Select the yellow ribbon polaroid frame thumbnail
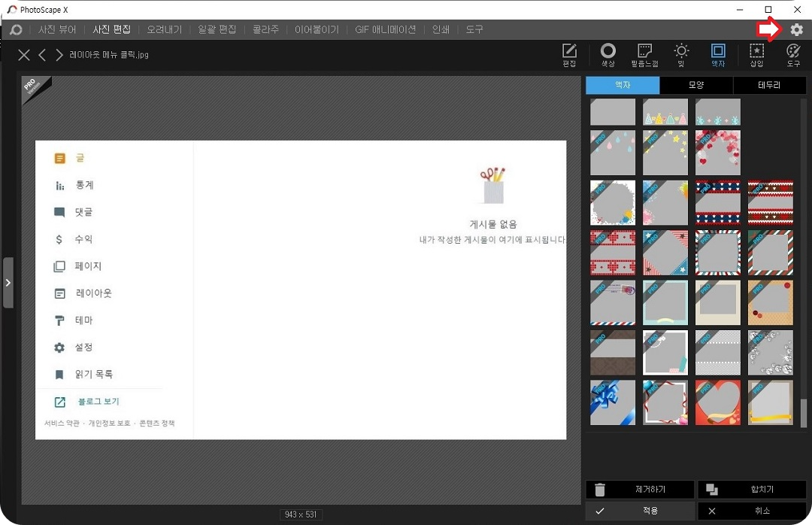Image resolution: width=812 pixels, height=525 pixels. (771, 402)
